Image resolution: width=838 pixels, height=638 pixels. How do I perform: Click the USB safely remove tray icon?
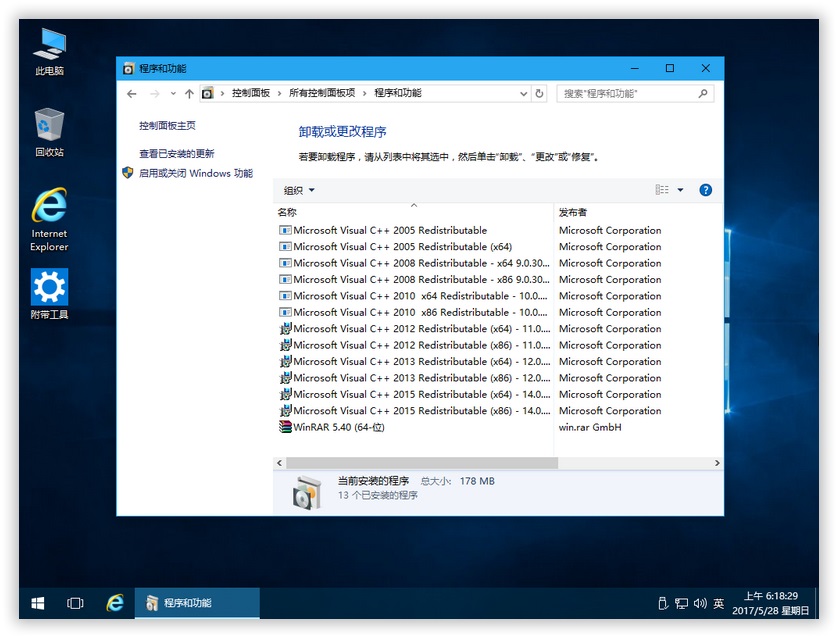[663, 603]
